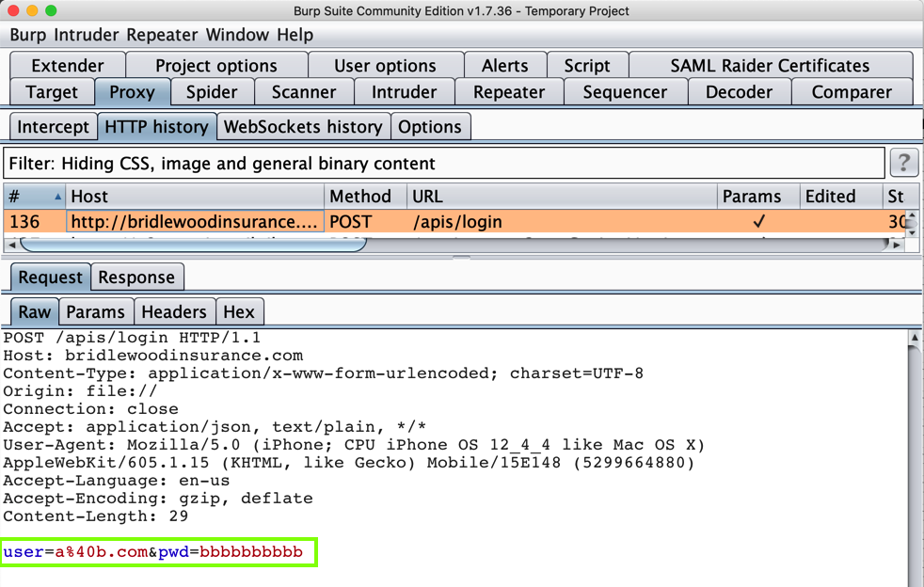Click the POST method cell in row 136
The width and height of the screenshot is (924, 587).
point(365,222)
